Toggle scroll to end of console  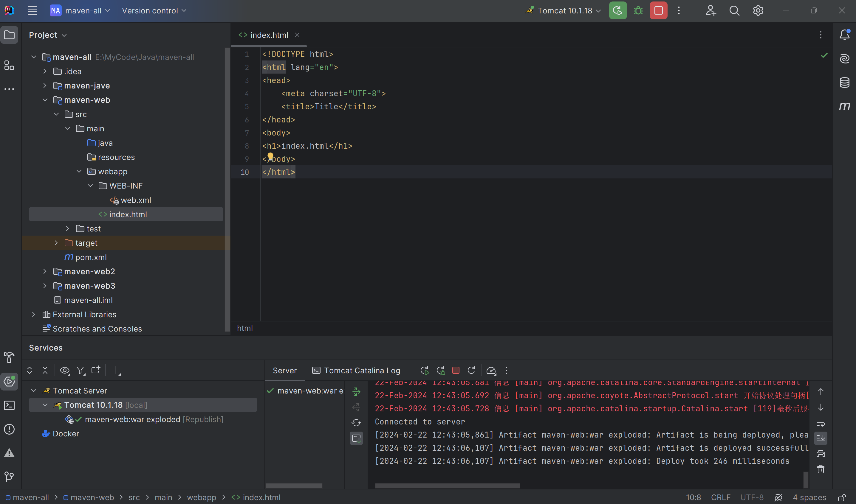(x=821, y=438)
